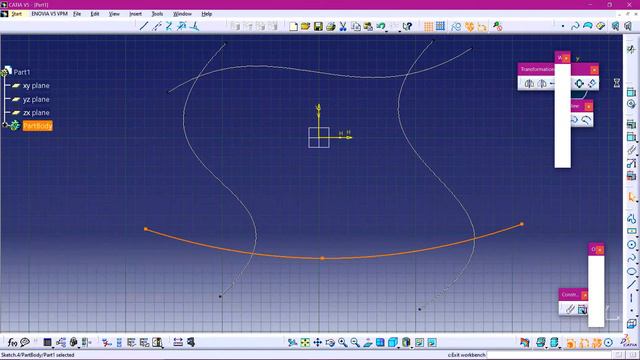Click the orange spline right endpoint
640x360 pixels.
[x=522, y=224]
